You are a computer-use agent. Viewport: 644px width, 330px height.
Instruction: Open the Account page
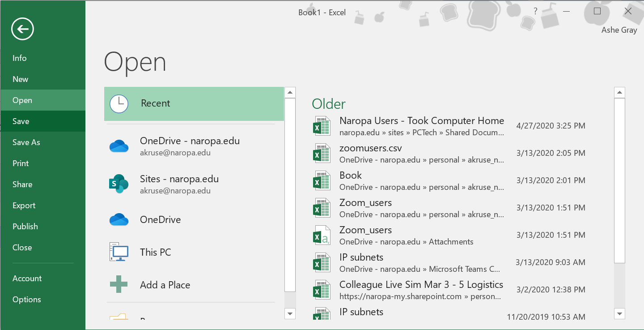tap(42, 279)
